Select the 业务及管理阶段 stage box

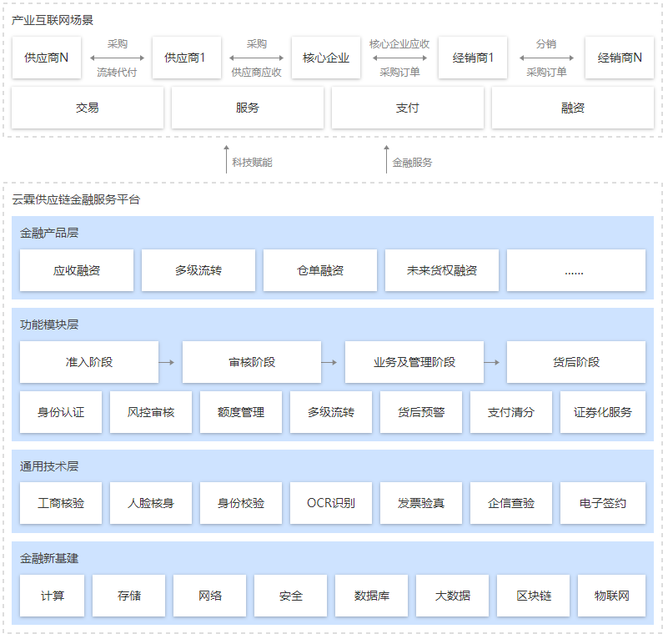point(414,362)
